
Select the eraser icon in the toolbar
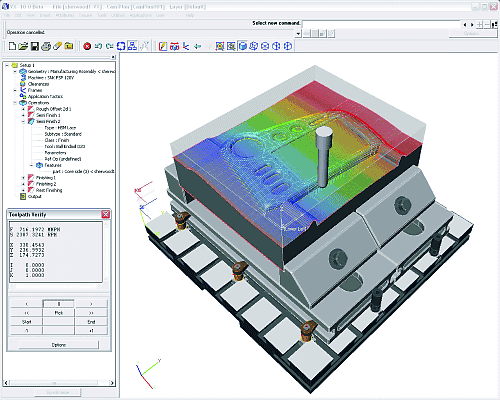click(x=57, y=46)
